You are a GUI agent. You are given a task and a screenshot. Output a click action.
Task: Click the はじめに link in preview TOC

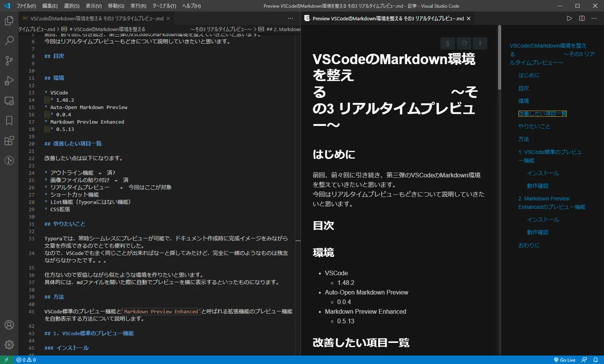tap(529, 75)
